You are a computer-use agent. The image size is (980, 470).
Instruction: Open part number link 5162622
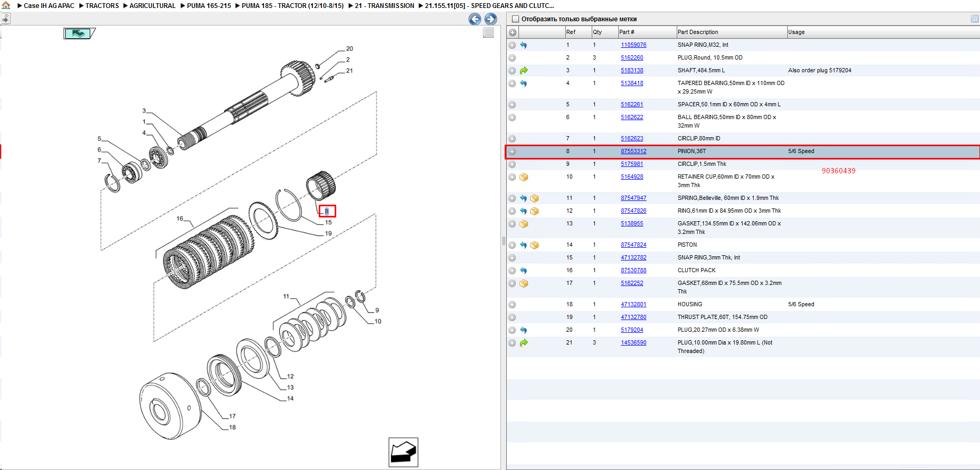pos(632,117)
